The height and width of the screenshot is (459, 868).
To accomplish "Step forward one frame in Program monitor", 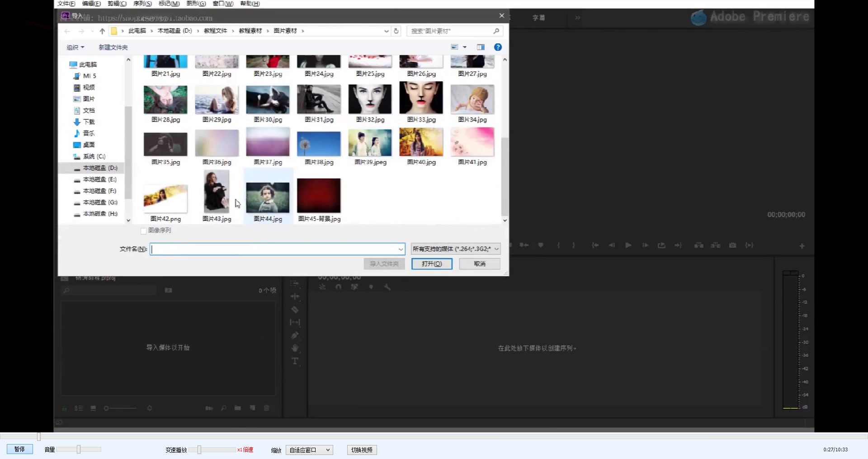I will coord(646,245).
